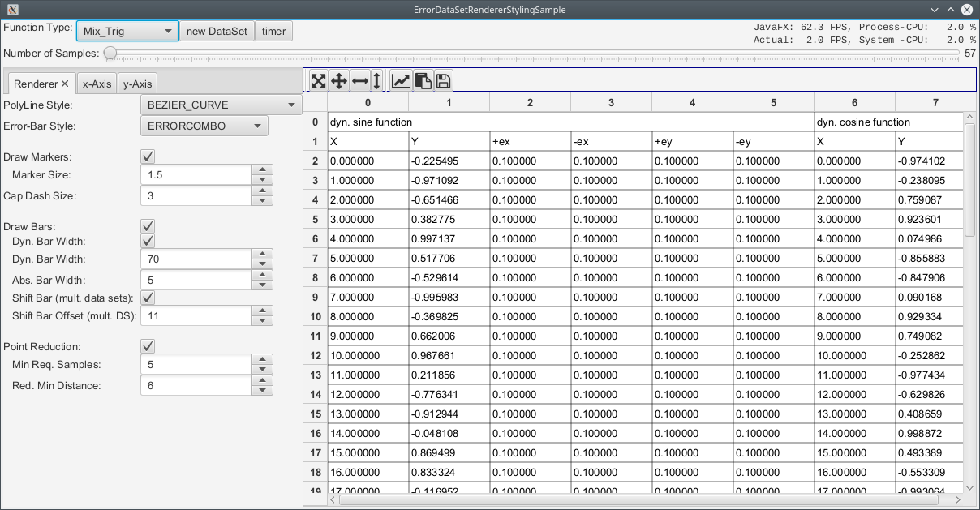
Task: Decrease Min Req. Samples spinner
Action: click(x=261, y=369)
